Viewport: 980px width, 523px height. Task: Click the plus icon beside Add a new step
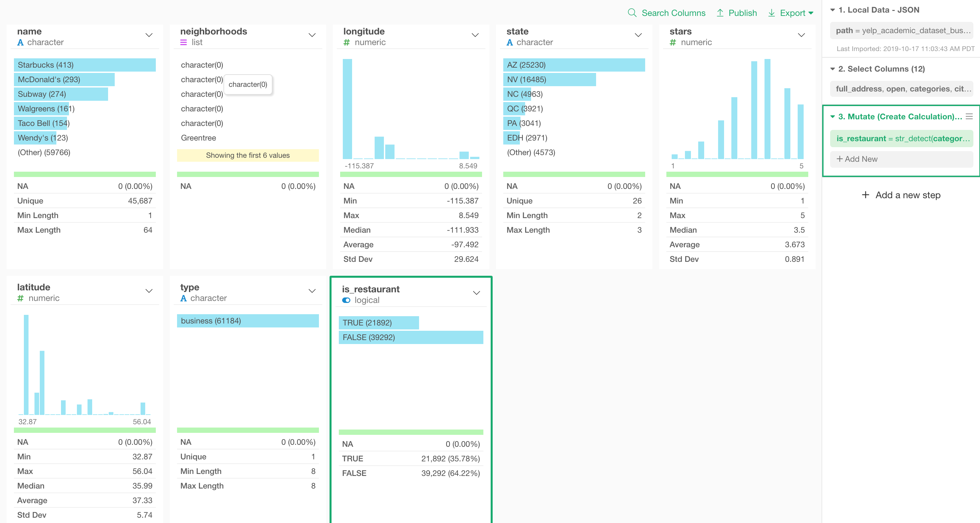pos(866,195)
